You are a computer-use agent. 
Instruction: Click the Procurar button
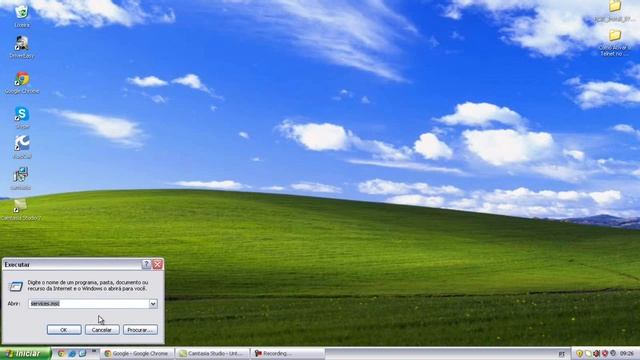(x=140, y=329)
